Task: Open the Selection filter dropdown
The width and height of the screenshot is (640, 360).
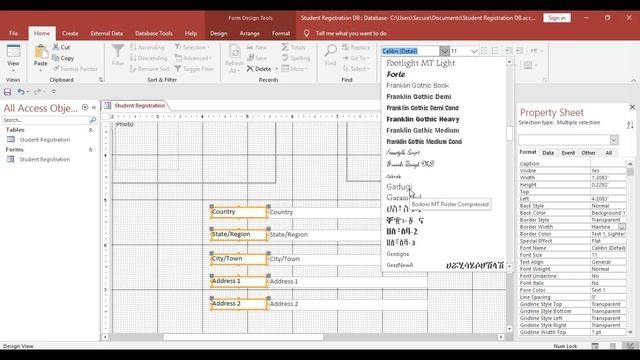Action: click(x=192, y=47)
